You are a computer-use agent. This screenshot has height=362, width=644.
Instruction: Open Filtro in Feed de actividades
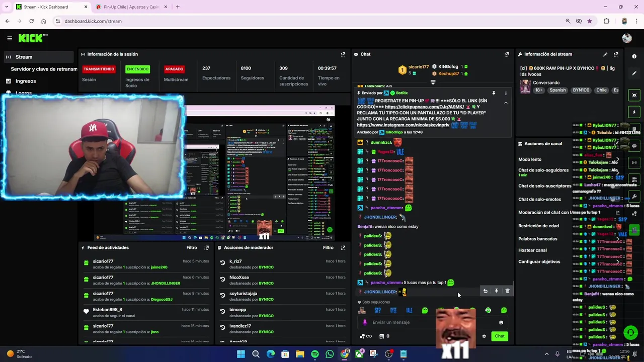click(192, 248)
